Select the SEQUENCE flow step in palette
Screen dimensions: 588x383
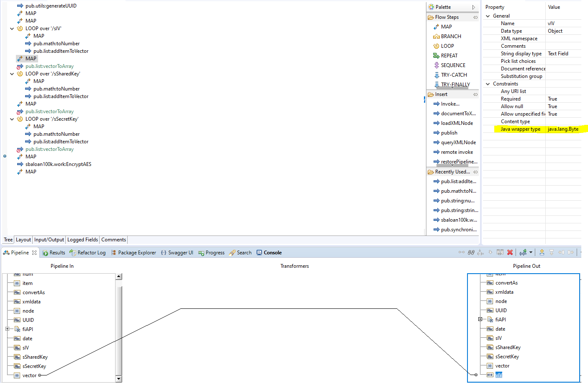(x=449, y=65)
